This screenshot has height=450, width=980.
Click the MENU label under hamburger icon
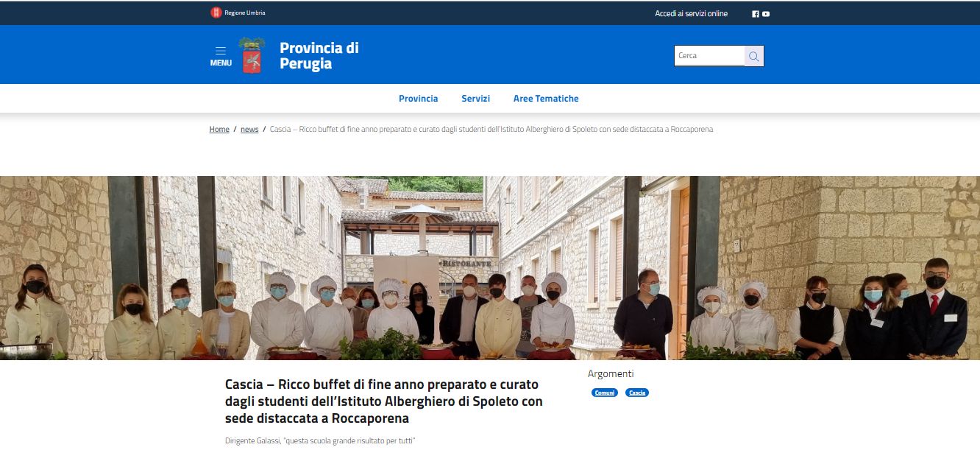click(x=221, y=63)
